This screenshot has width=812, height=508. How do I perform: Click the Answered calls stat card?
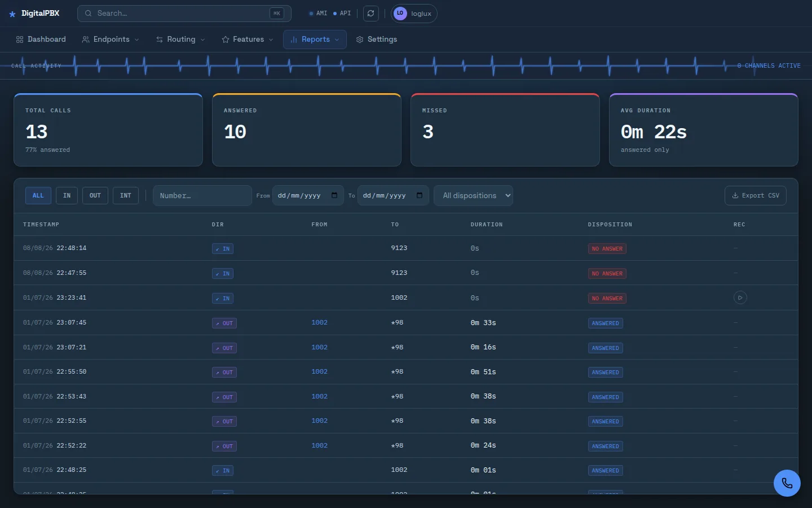pos(307,130)
